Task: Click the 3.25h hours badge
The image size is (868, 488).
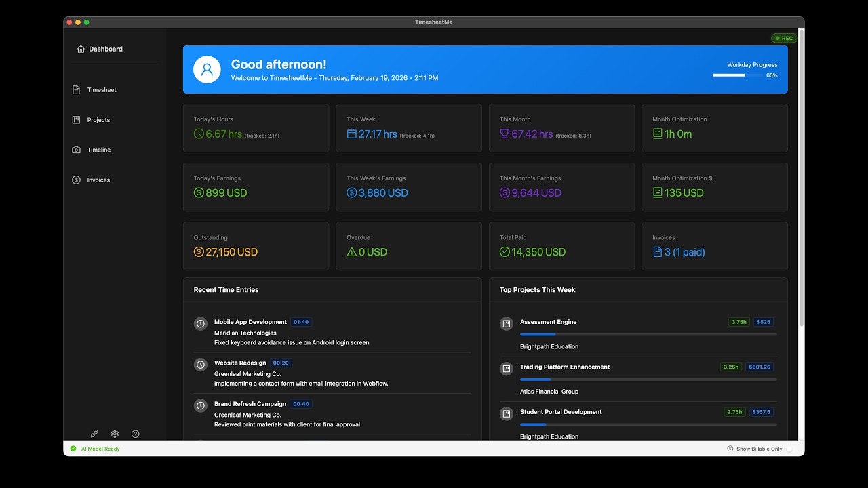Action: 730,367
